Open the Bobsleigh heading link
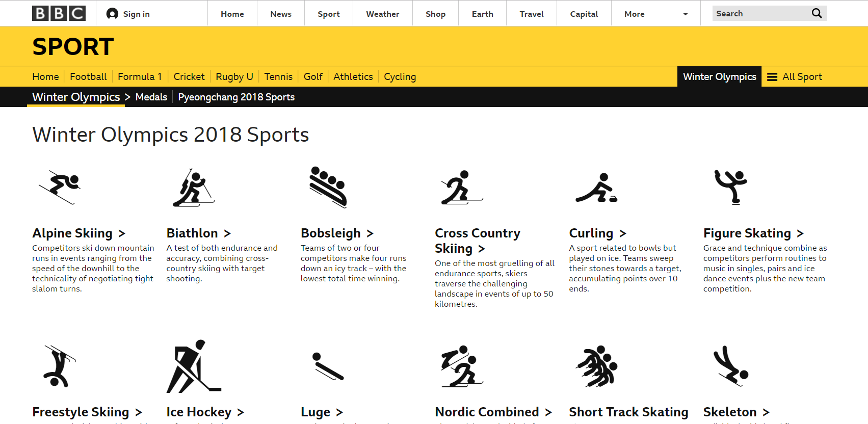 337,233
